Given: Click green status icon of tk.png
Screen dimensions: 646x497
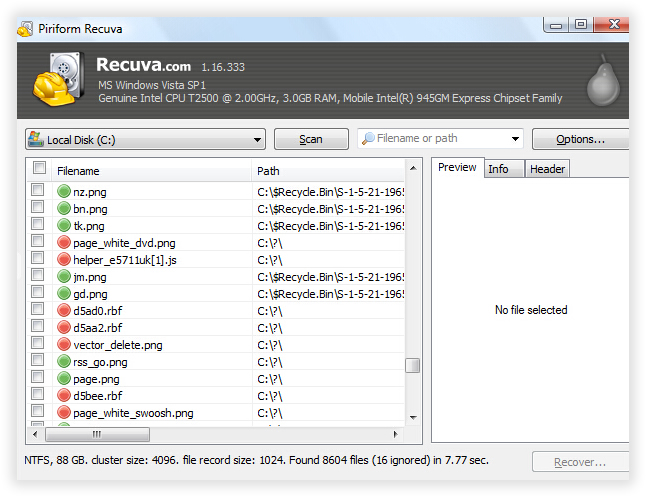Looking at the screenshot, I should 64,225.
